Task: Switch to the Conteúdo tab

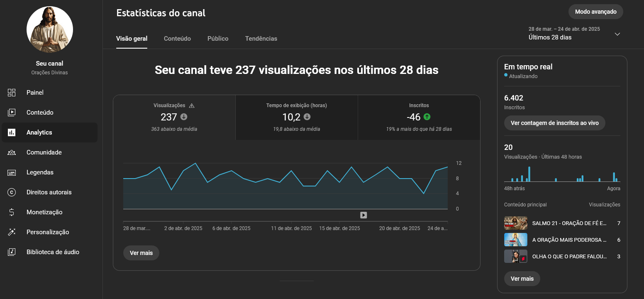Action: click(x=177, y=39)
